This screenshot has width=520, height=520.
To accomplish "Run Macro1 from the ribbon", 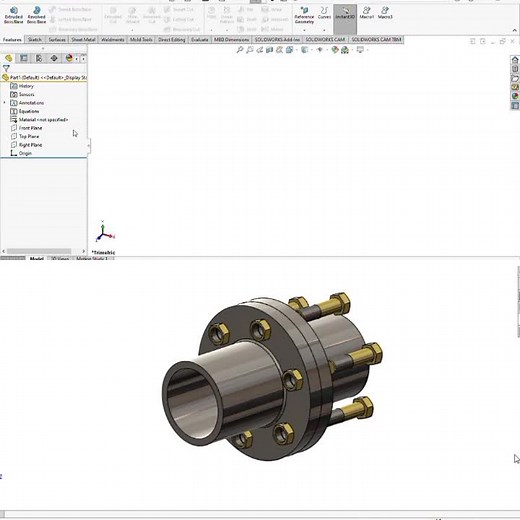I will tap(366, 13).
